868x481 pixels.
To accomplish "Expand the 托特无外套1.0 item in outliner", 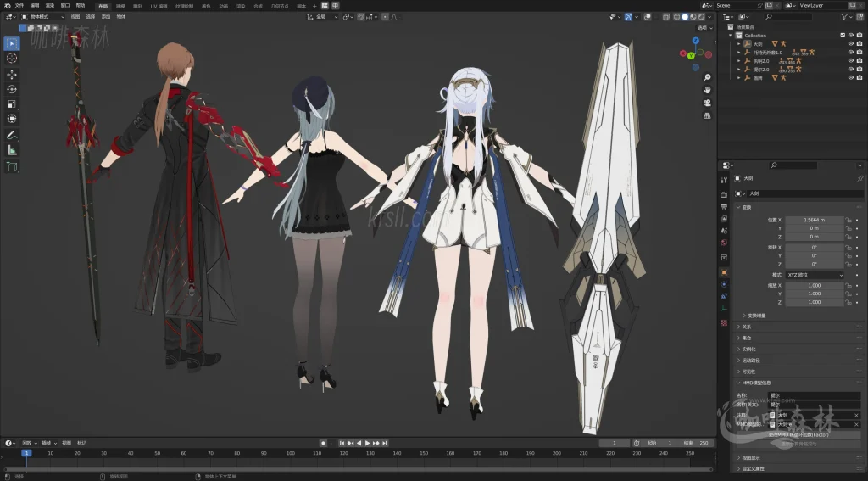I will tap(739, 52).
